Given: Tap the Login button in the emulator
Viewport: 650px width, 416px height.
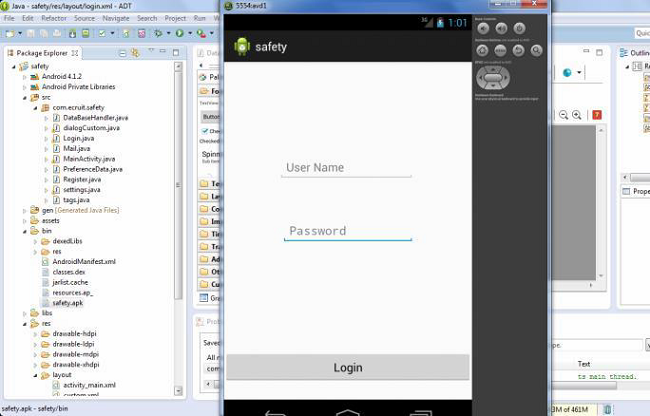Looking at the screenshot, I should click(x=347, y=368).
